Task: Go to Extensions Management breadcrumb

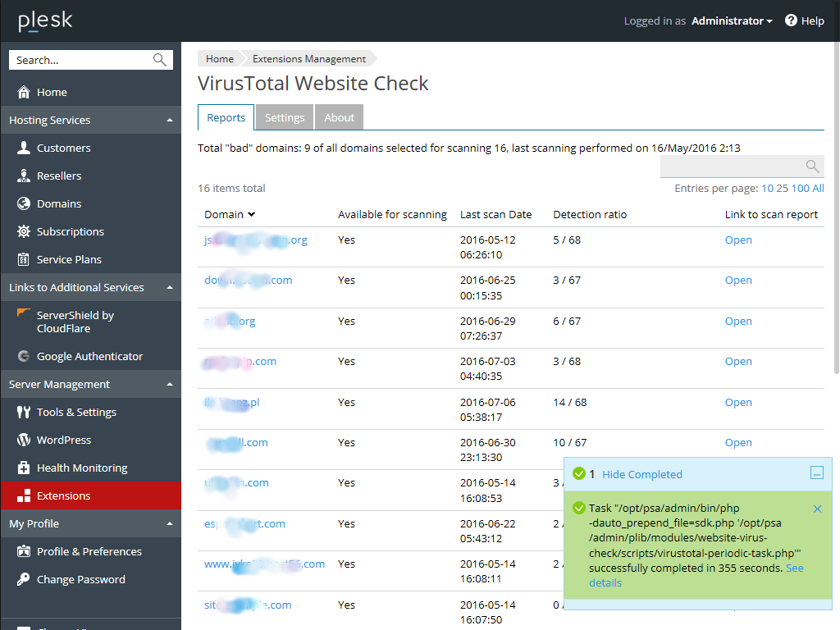Action: [x=309, y=58]
